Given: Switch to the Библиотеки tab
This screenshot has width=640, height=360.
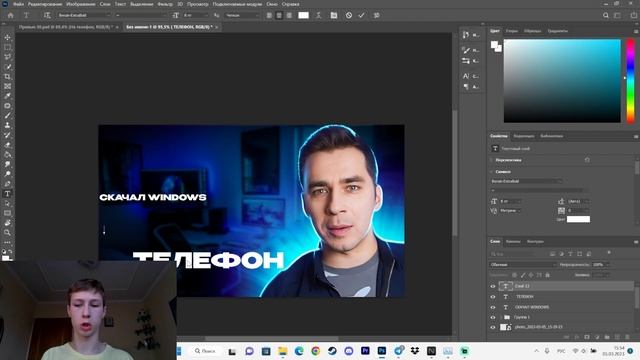Looking at the screenshot, I should click(551, 136).
